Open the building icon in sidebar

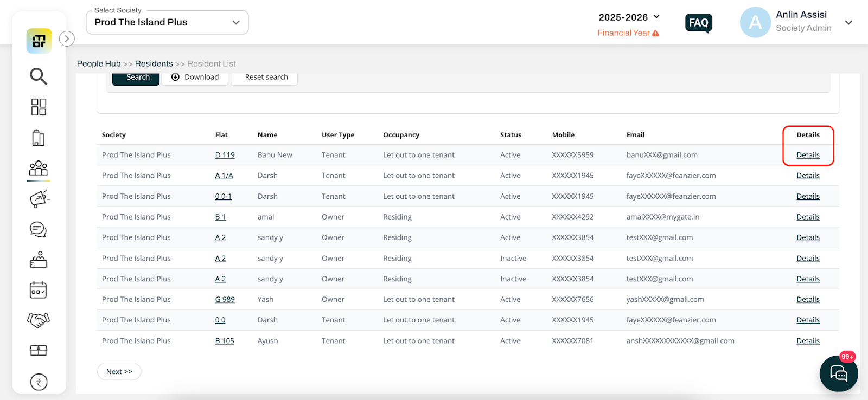point(39,138)
